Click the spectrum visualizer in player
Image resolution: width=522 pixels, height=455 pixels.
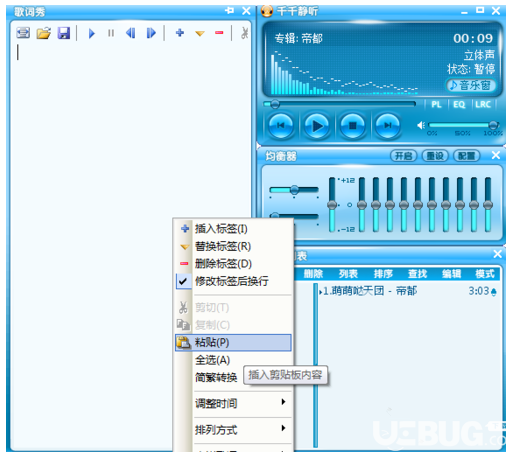pyautogui.click(x=344, y=73)
